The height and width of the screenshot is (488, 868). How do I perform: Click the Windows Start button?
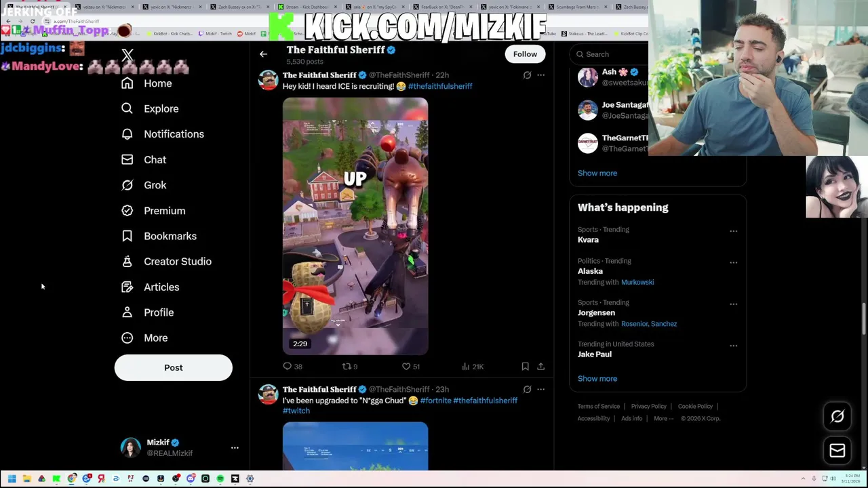point(12,479)
